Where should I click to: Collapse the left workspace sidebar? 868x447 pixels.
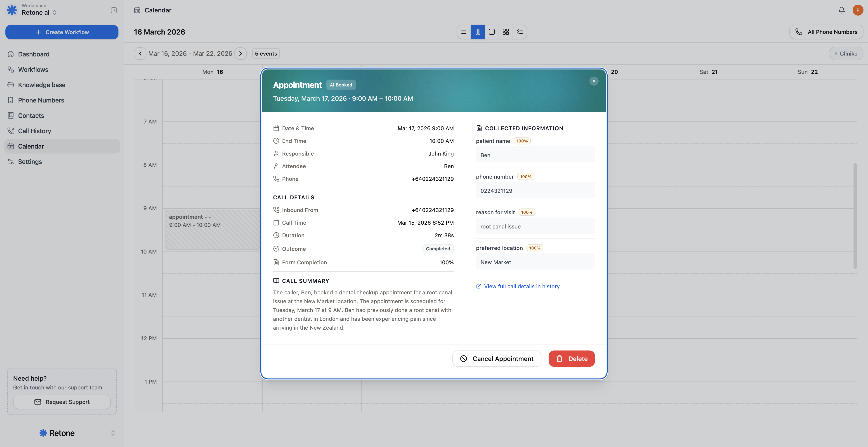coord(113,10)
